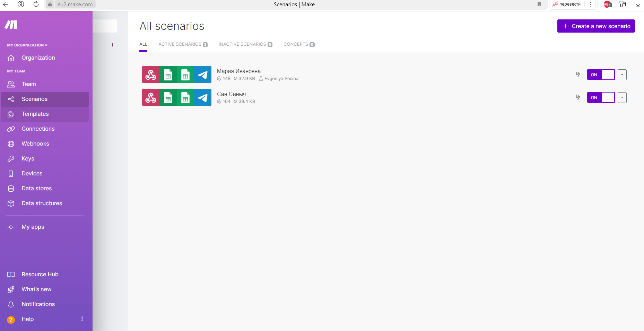
Task: Open options dropdown for Мария Ивановна scenario
Action: coord(622,75)
